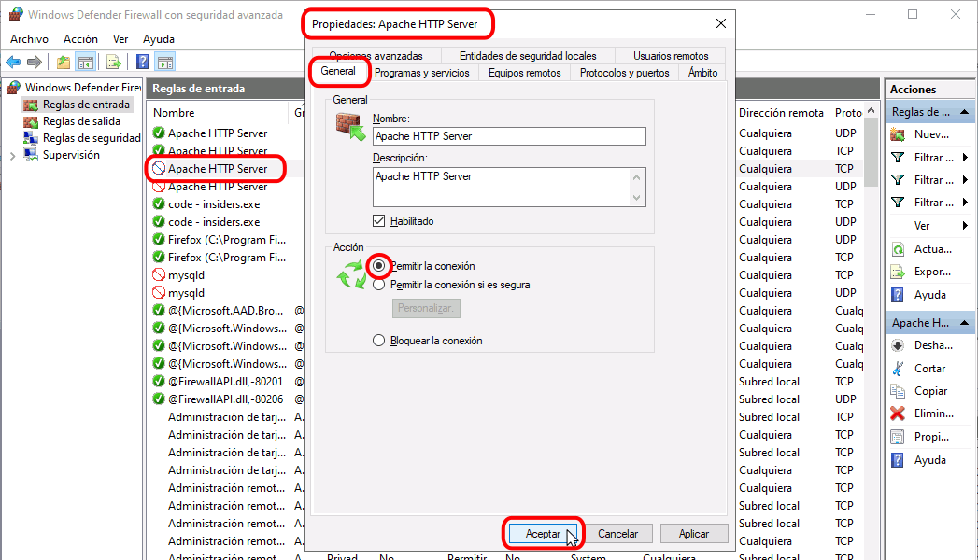This screenshot has height=560, width=978.
Task: Click the Forward arrow toolbar icon
Action: pyautogui.click(x=35, y=62)
